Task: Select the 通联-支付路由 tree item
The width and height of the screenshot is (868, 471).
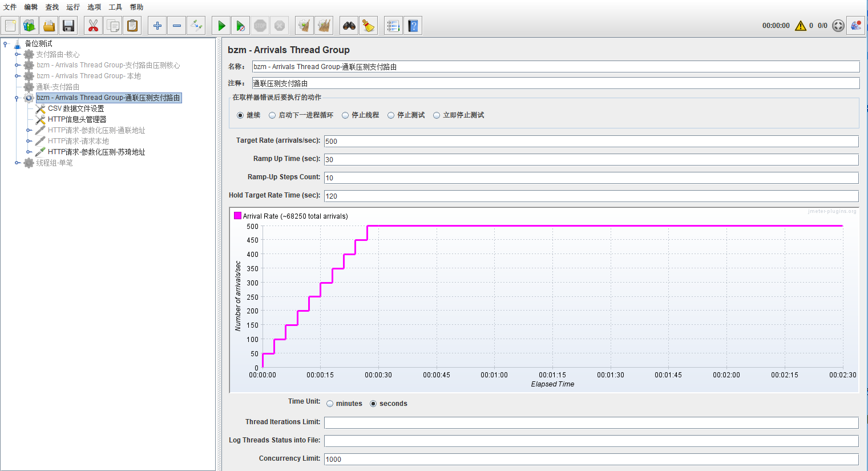Action: 58,87
